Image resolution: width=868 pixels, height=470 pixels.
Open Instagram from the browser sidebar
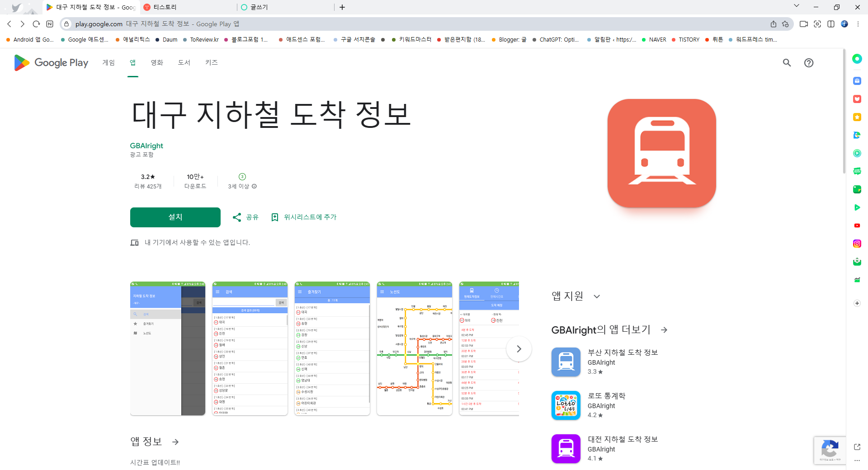[x=857, y=243]
